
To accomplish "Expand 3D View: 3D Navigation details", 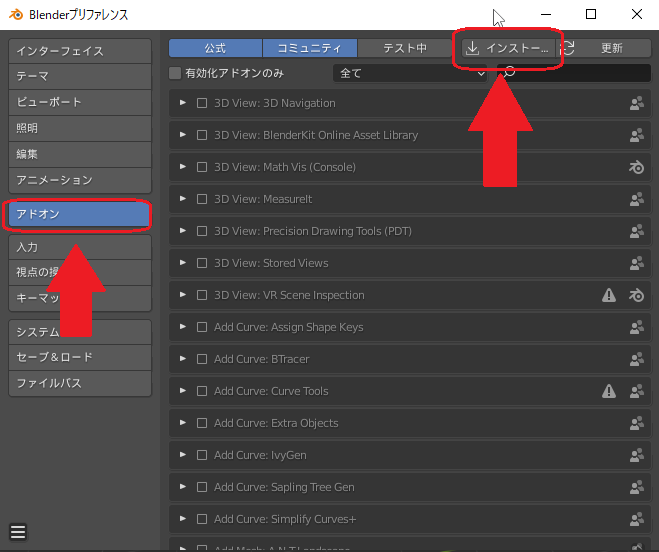I will pos(183,103).
